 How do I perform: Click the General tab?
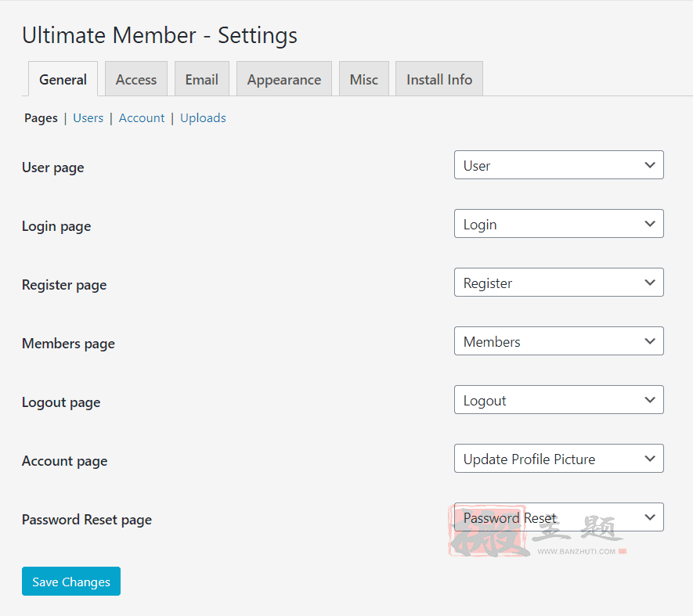coord(63,79)
